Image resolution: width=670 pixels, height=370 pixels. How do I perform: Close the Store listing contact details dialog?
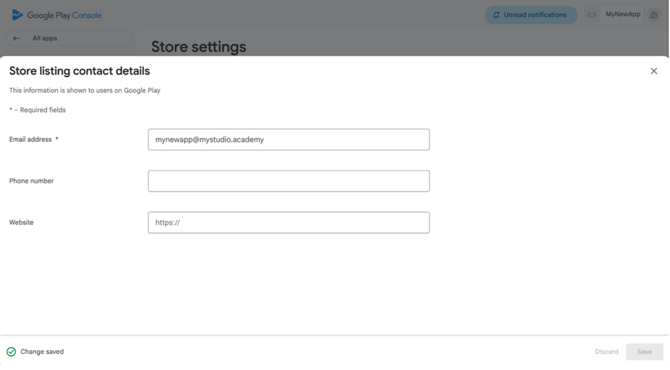[x=653, y=71]
